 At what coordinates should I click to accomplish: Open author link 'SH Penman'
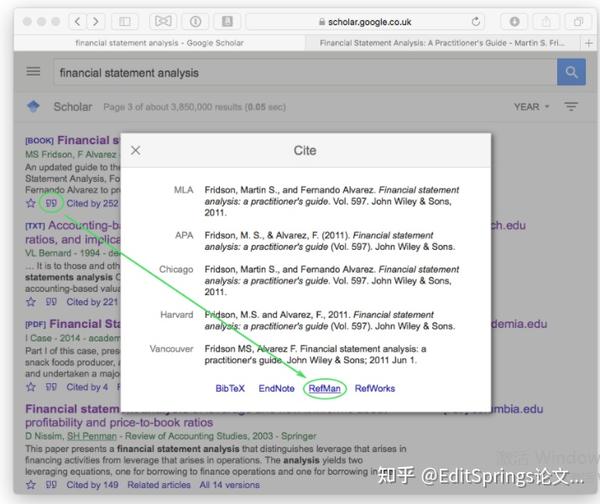92,436
